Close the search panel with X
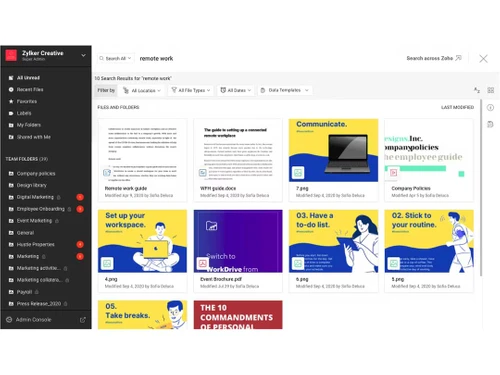500x375 pixels. point(483,59)
